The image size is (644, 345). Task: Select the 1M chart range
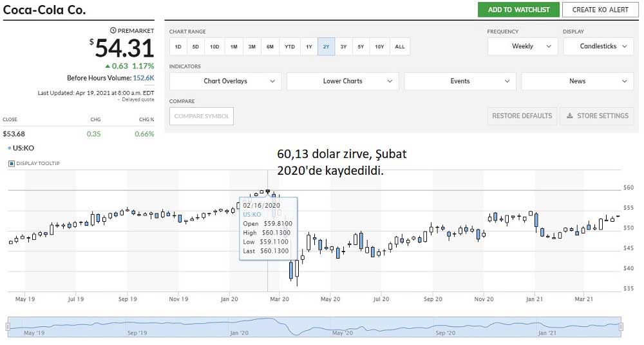[x=234, y=46]
